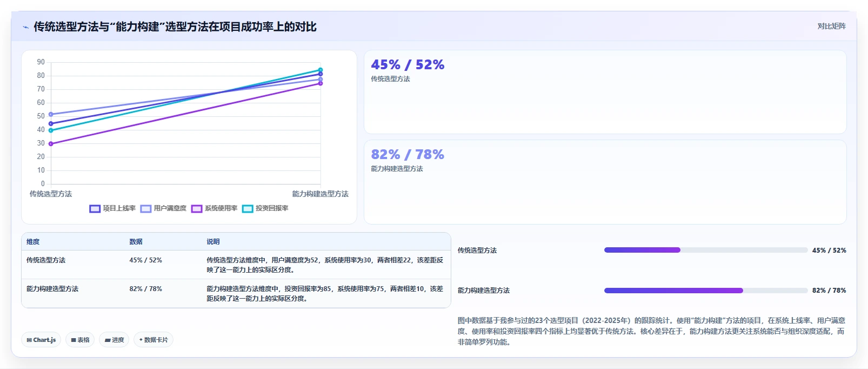Click the 45% / 52% stat card value
Image resolution: width=868 pixels, height=369 pixels.
pyautogui.click(x=408, y=65)
